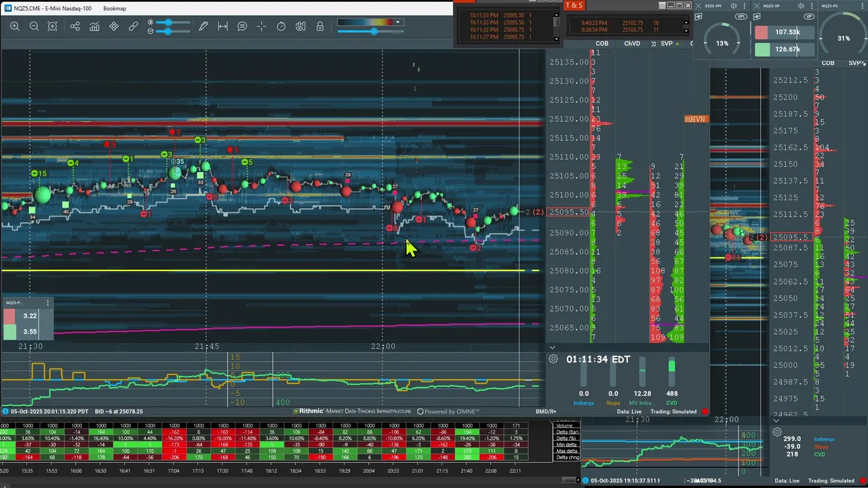The width and height of the screenshot is (868, 488).
Task: Click the 13% circular gauge
Action: [722, 41]
